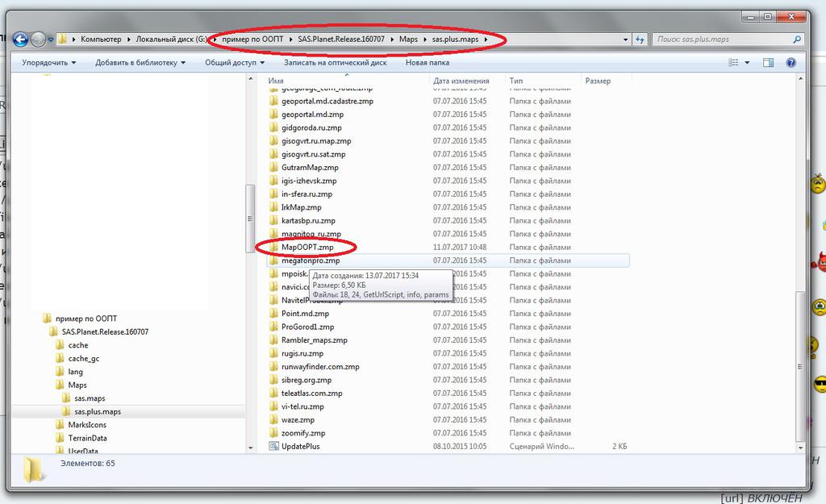Open the MapOOPT.zmp folder icon

[274, 248]
